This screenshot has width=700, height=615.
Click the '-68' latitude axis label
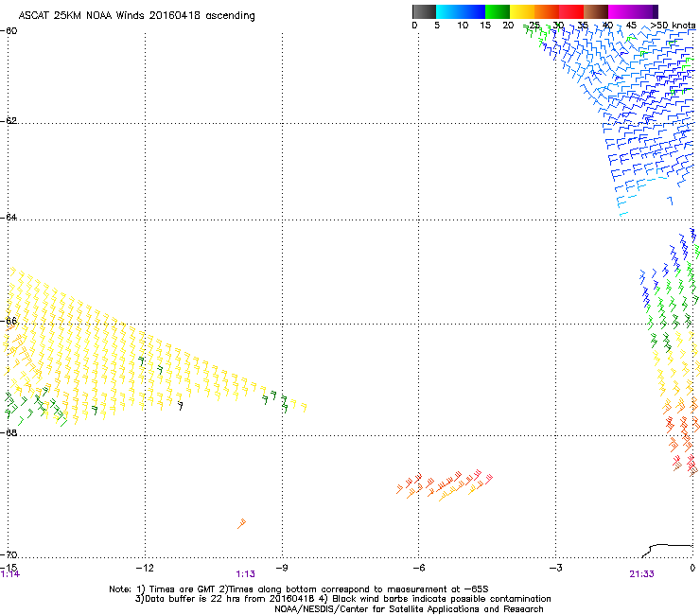9,432
